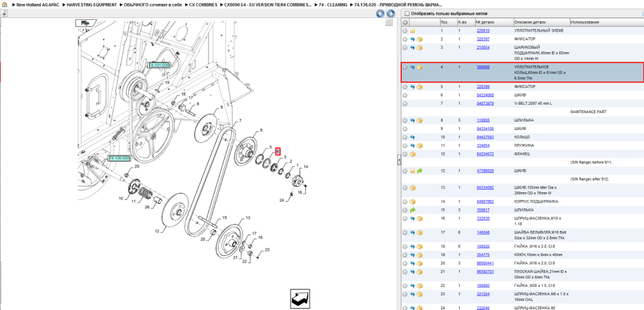
Task: Open part number link 84437593
Action: [485, 138]
